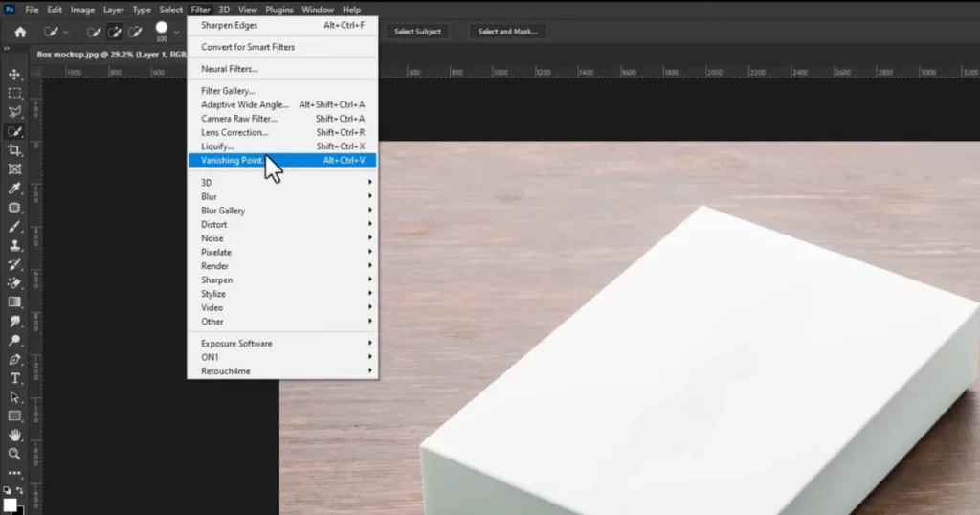This screenshot has width=980, height=515.
Task: Expand the Exposure Software submenu
Action: (282, 343)
